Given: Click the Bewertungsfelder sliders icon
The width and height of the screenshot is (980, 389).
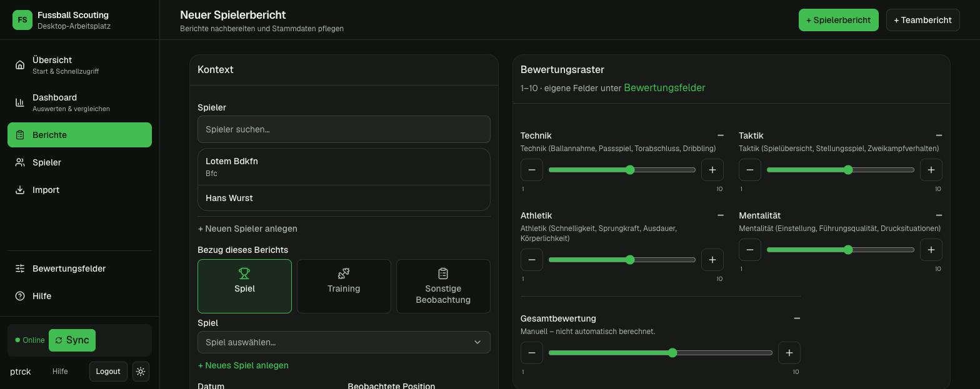Looking at the screenshot, I should 20,268.
